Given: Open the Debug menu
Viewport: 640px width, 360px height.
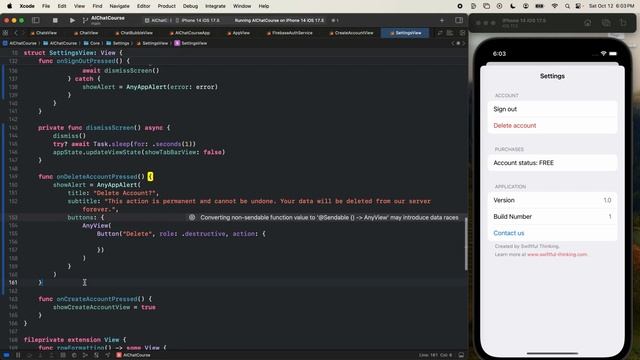Looking at the screenshot, I should click(x=190, y=6).
